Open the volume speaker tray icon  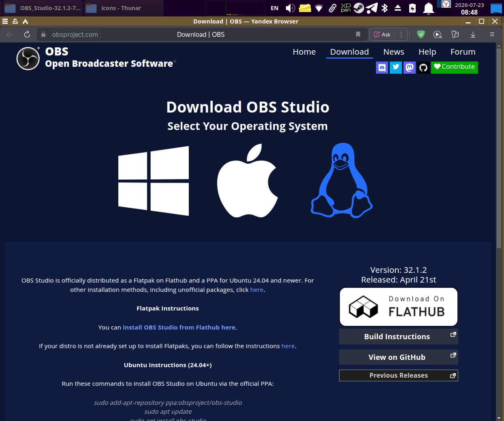[x=290, y=8]
